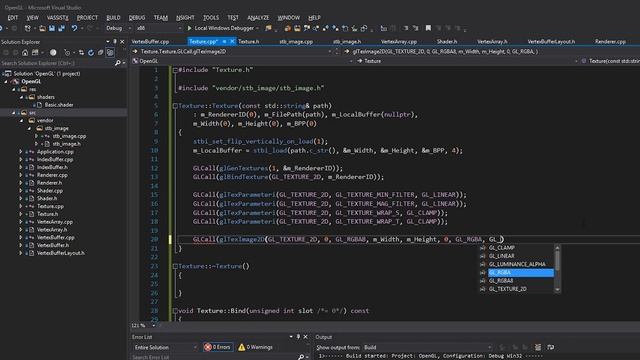Pin the Solution Explorer panel
640x360 pixels.
point(115,42)
